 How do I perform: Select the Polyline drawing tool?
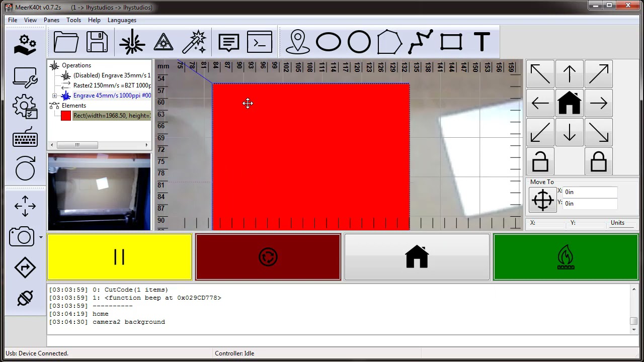point(421,42)
